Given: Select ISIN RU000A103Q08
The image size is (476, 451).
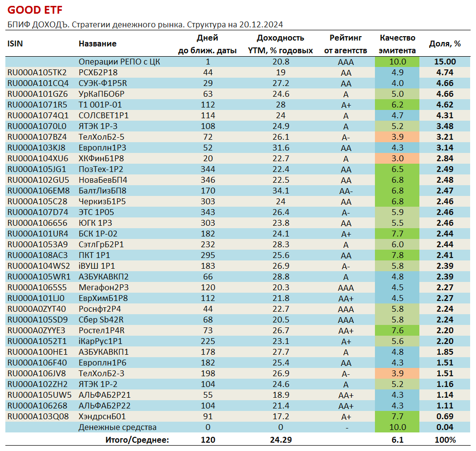Looking at the screenshot, I should [38, 416].
